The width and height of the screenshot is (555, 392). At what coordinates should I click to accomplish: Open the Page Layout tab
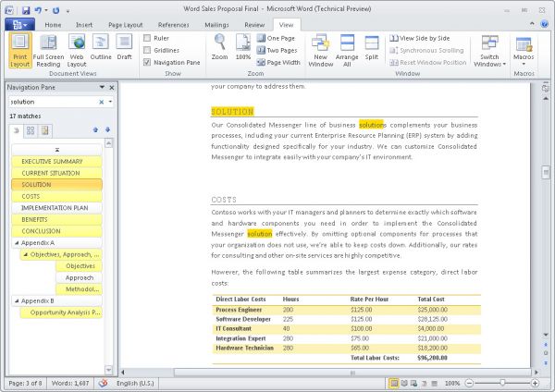click(x=125, y=25)
